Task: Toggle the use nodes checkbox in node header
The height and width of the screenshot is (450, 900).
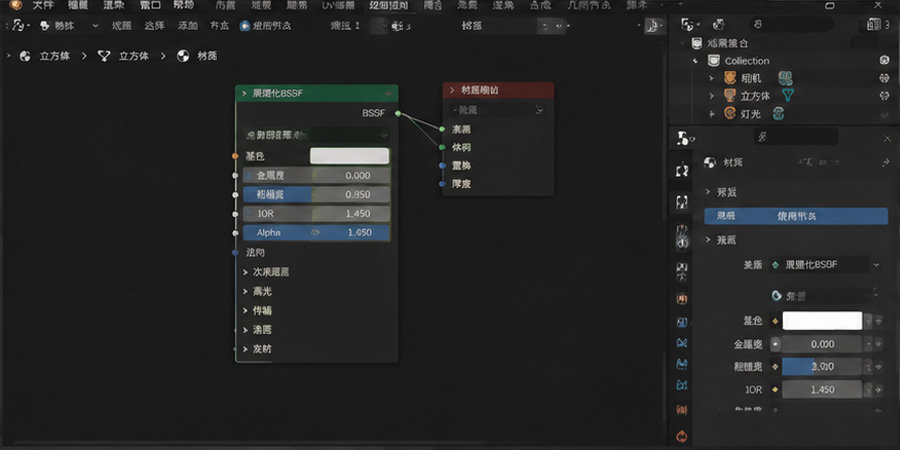Action: [245, 26]
